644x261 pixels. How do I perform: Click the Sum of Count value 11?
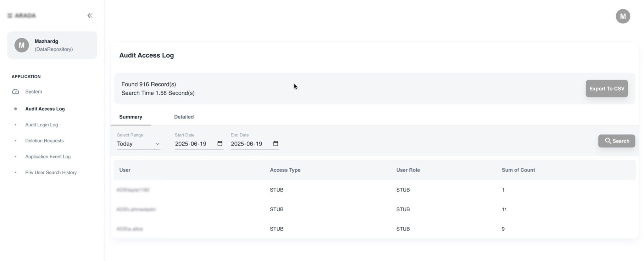[x=504, y=209]
